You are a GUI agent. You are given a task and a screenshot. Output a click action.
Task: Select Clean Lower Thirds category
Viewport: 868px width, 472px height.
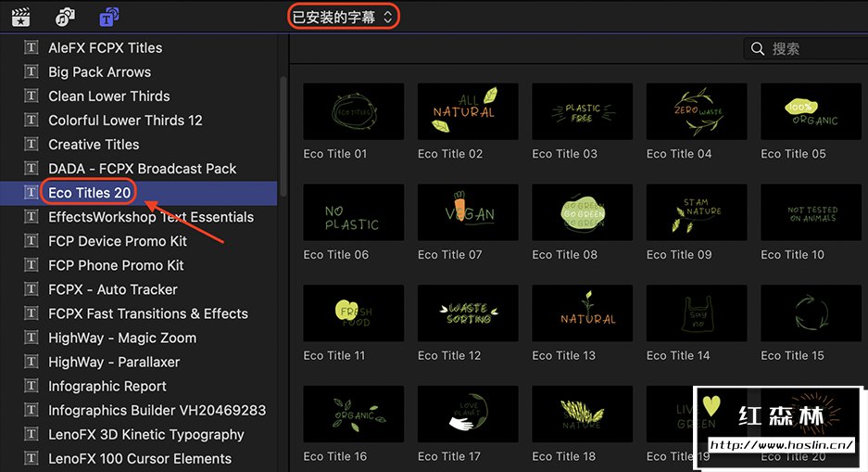138,96
